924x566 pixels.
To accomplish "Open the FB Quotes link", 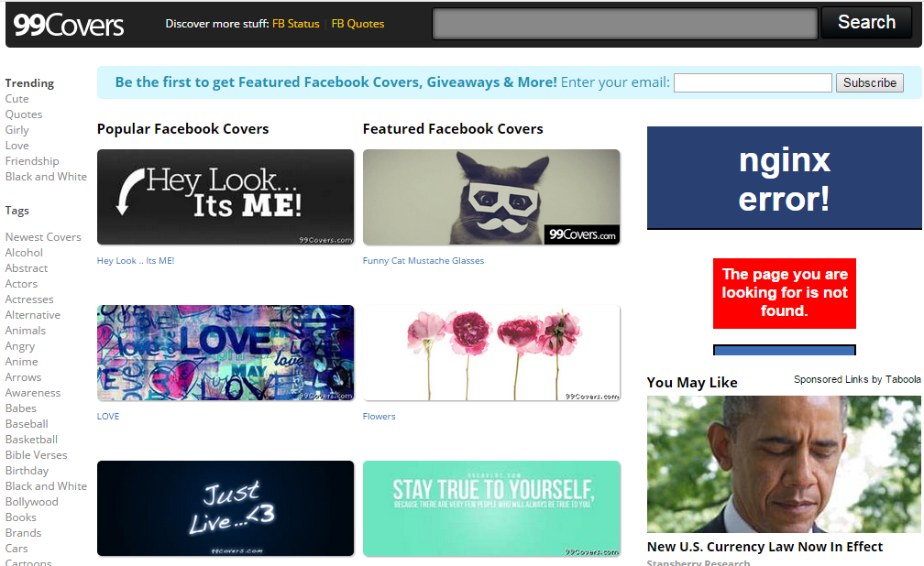I will [x=357, y=24].
